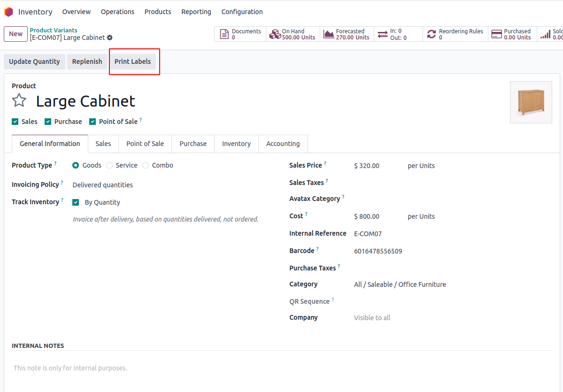Select the Service product type radio
563x392 pixels.
109,165
